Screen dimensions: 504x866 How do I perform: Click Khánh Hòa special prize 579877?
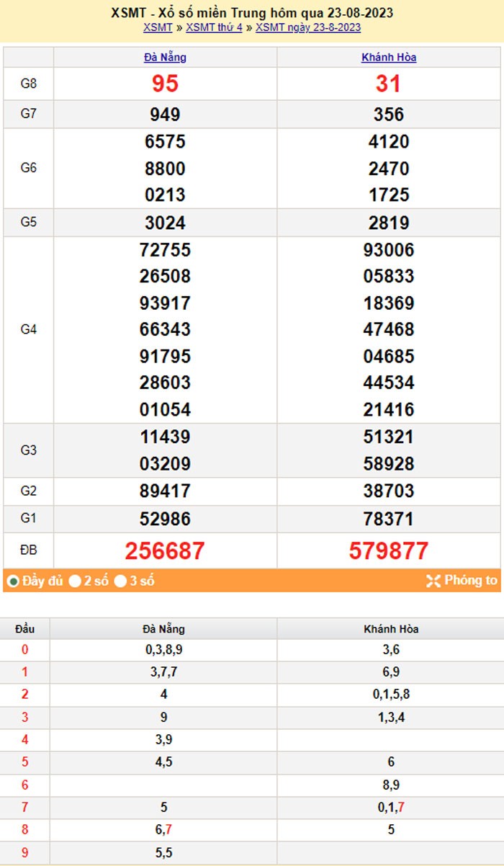(389, 551)
